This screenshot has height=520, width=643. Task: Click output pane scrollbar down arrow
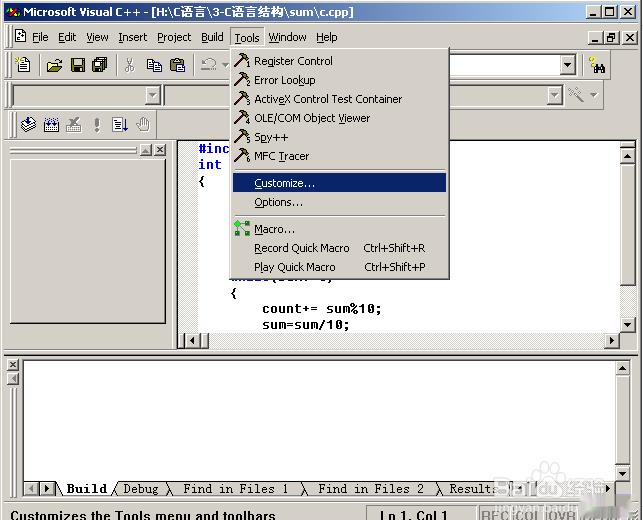pyautogui.click(x=622, y=473)
